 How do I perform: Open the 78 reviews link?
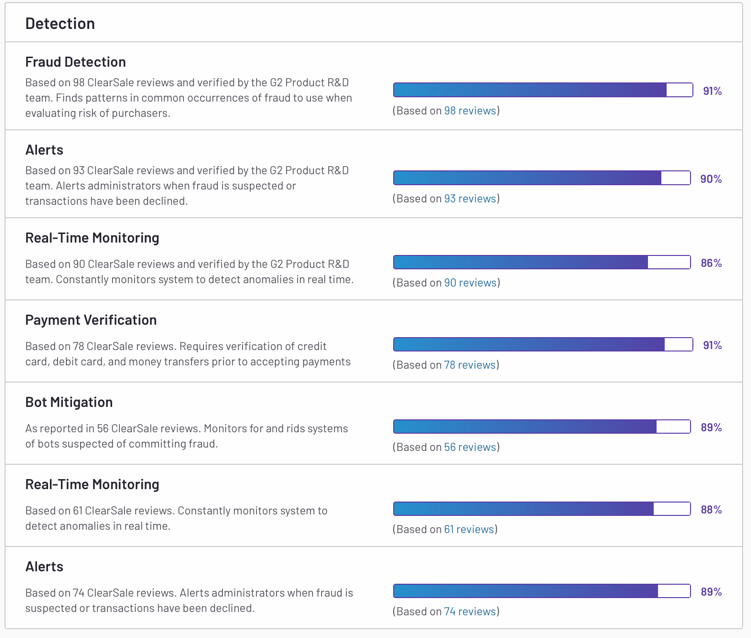(x=470, y=365)
